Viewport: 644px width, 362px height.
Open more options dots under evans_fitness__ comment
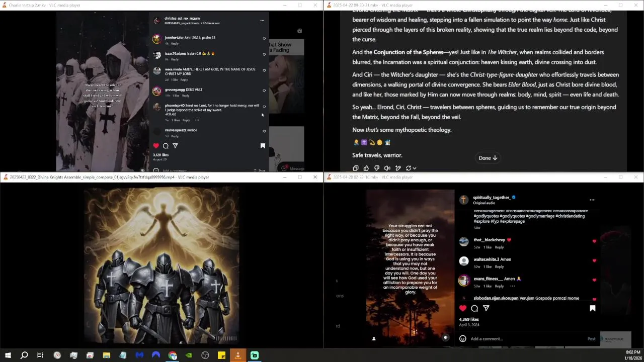pos(512,286)
